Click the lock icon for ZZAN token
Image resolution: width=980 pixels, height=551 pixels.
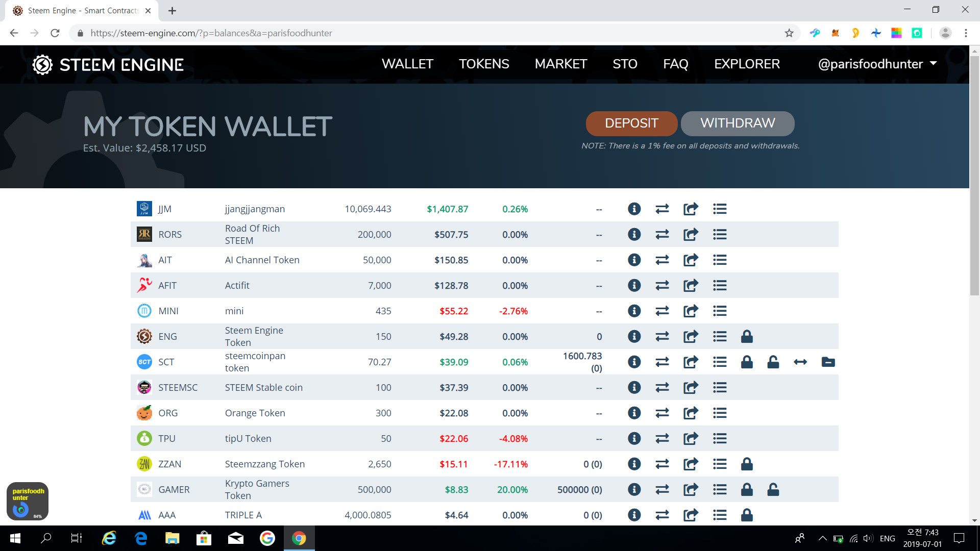coord(747,464)
